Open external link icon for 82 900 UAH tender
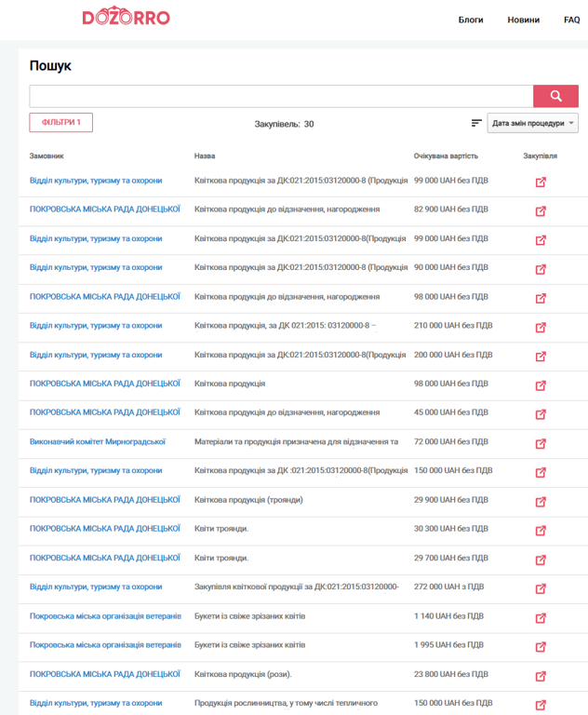The width and height of the screenshot is (588, 715). [x=541, y=211]
